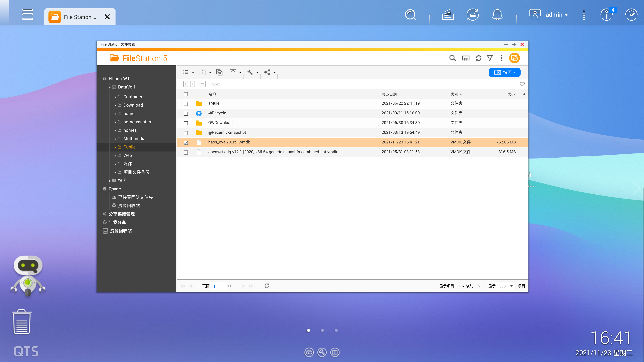Open the share toolbar icon

coord(267,72)
